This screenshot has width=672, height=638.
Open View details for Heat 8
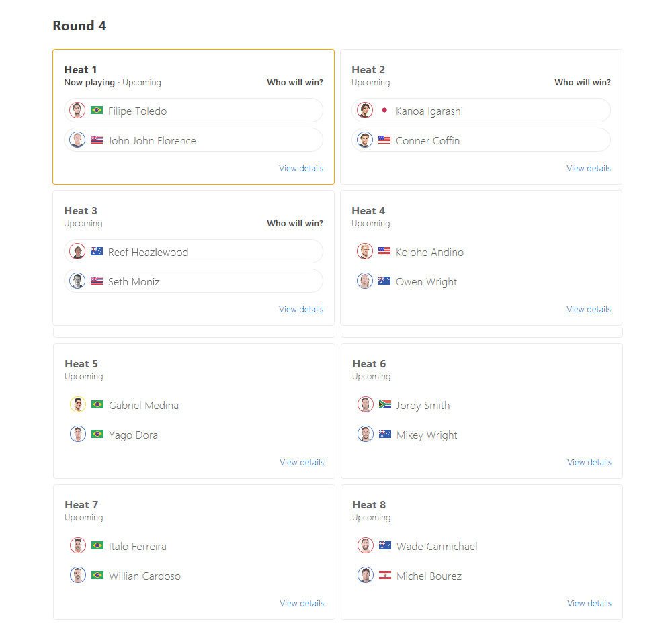(589, 604)
